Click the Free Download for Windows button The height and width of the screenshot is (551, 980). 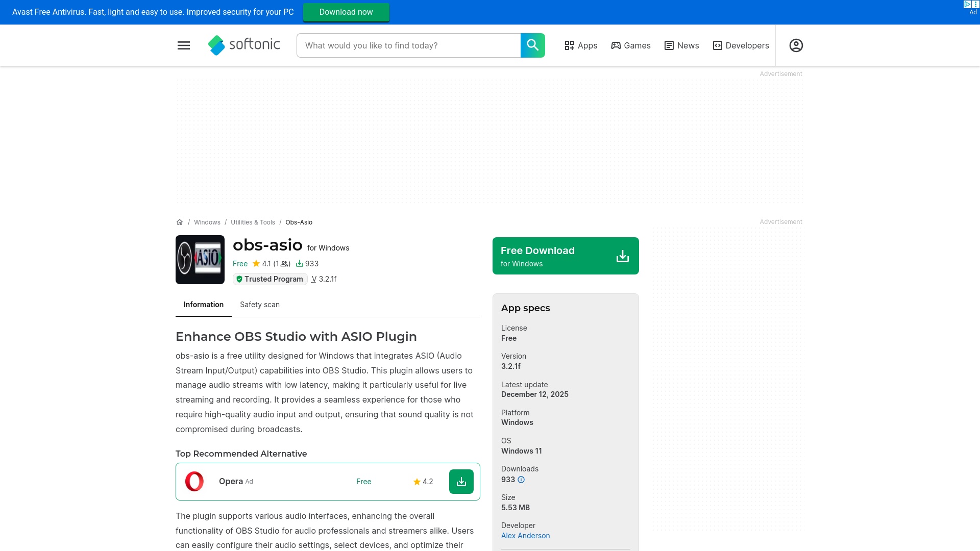[566, 256]
